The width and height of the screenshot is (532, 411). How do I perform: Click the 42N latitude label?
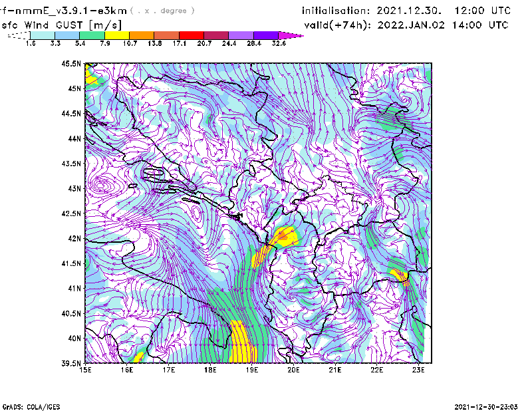click(x=74, y=238)
